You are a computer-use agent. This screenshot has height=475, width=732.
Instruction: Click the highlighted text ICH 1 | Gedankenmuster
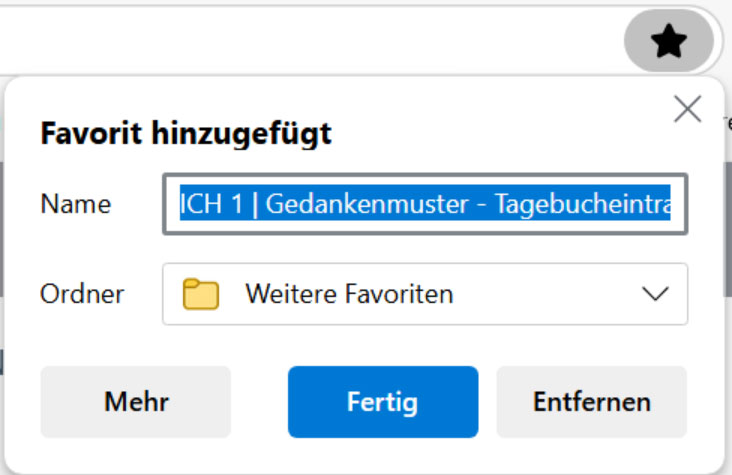300,205
